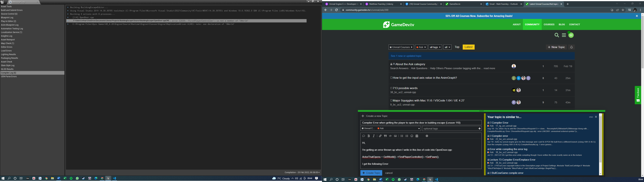This screenshot has height=182, width=644.
Task: Open Compiler Log category in Message Log
Action: pos(9,73)
